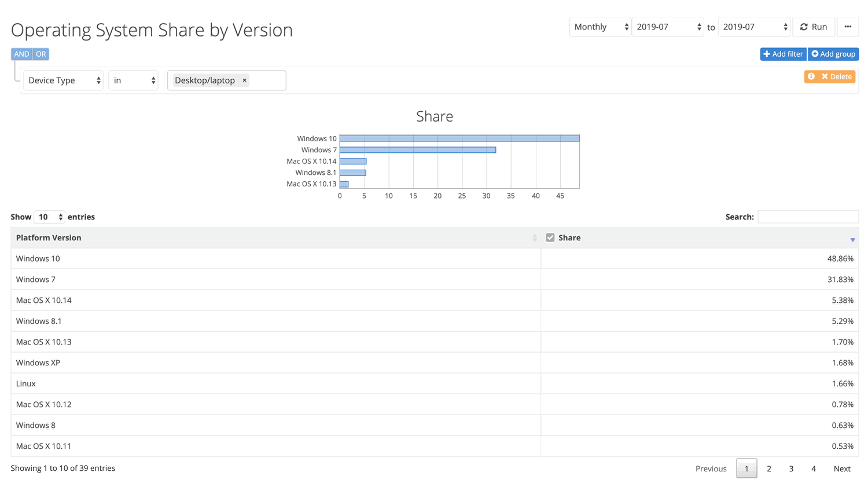Open the Monthly interval dropdown

pos(600,27)
